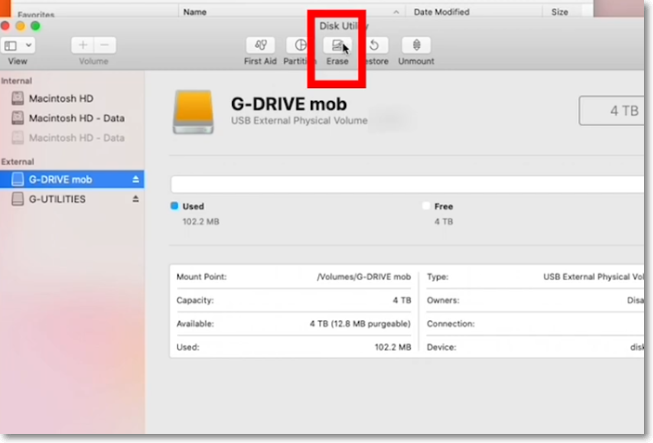Click the Macintosh HD drive icon
The image size is (653, 443).
point(17,99)
